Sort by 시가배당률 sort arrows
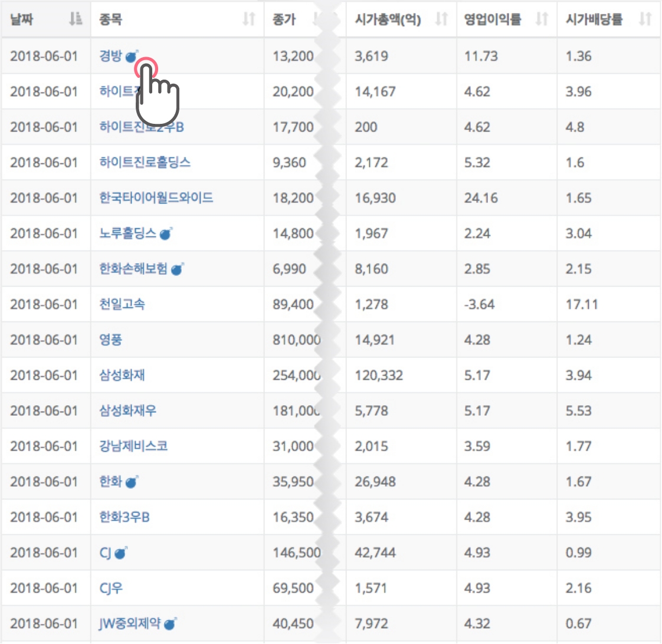662x644 pixels. pyautogui.click(x=645, y=19)
